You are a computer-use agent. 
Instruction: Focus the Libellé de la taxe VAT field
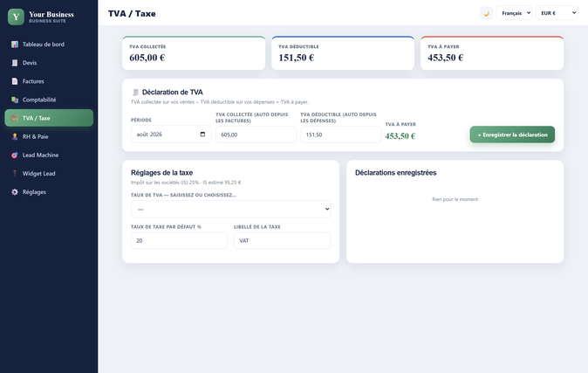click(x=282, y=240)
